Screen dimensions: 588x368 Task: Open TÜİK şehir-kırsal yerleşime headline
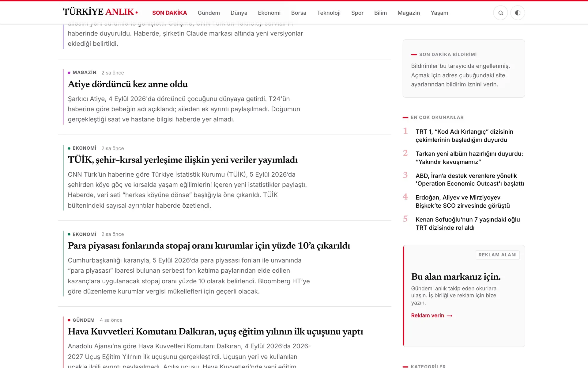pyautogui.click(x=183, y=160)
